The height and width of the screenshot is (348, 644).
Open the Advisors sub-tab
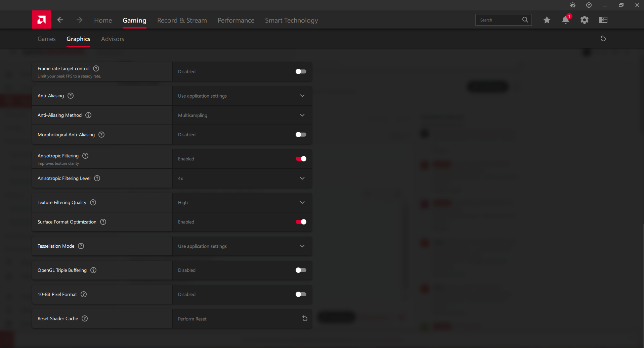click(113, 39)
